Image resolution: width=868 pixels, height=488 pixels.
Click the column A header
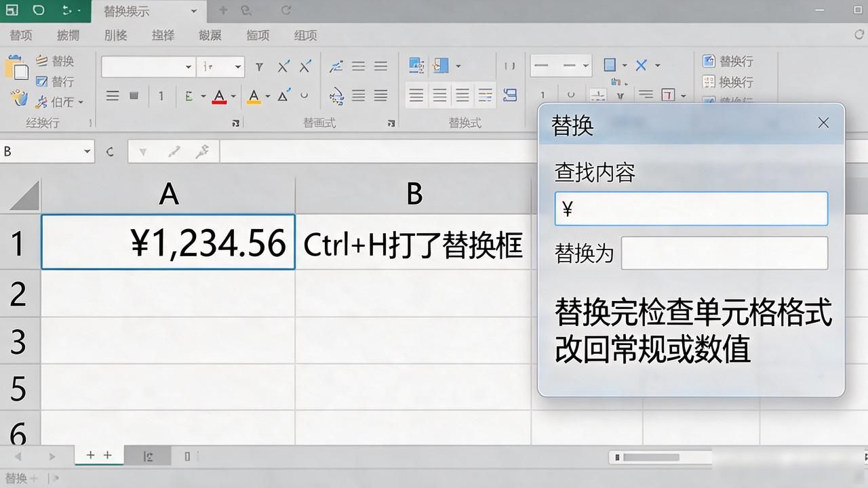(x=168, y=195)
